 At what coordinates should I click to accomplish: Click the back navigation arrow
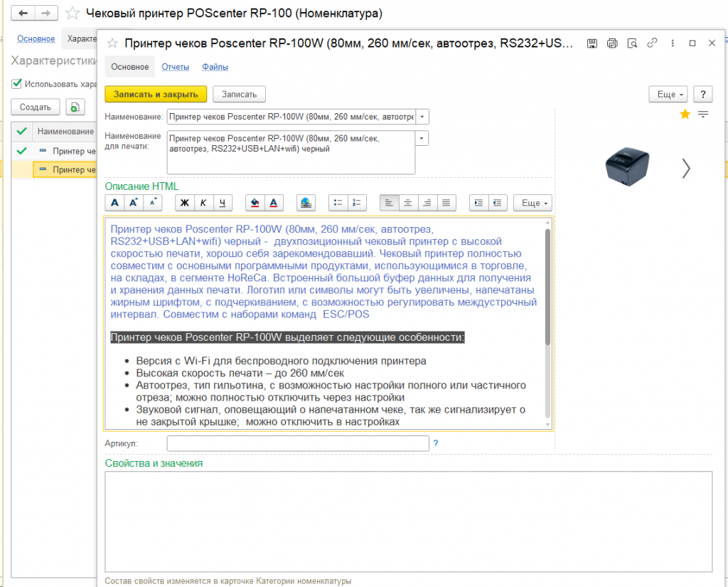[x=23, y=13]
